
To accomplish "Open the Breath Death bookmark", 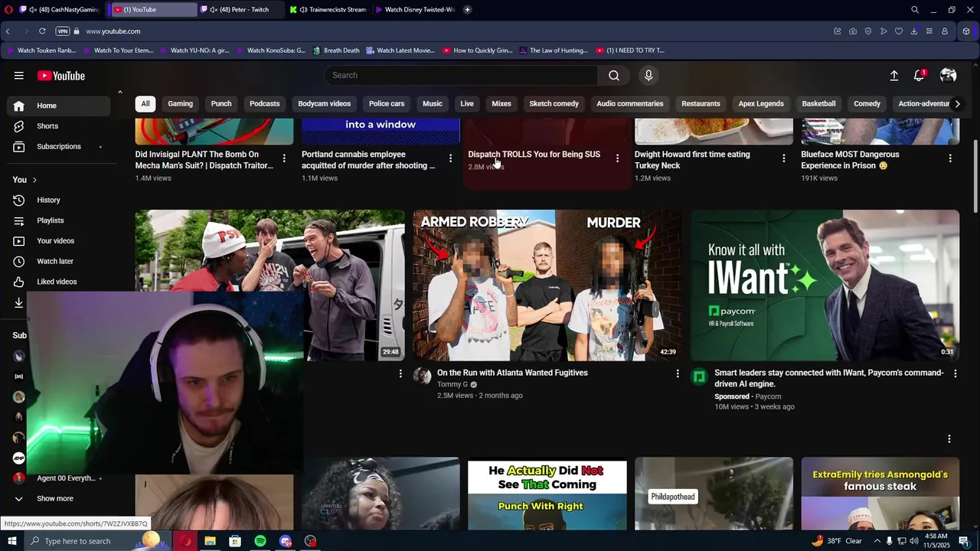I will point(335,51).
